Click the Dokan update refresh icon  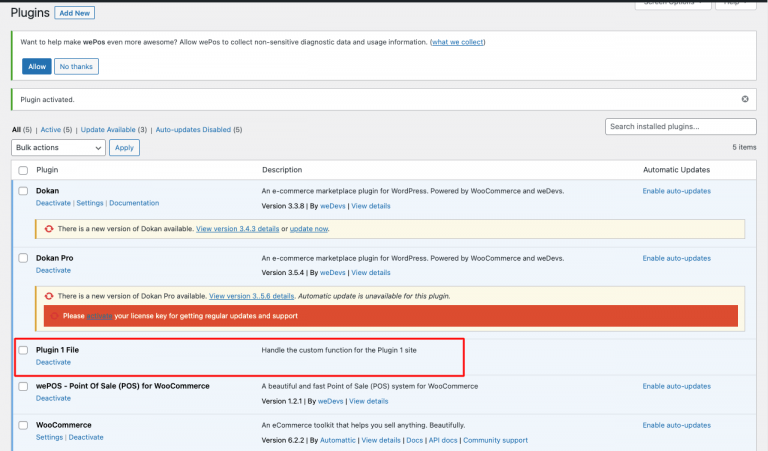click(x=49, y=229)
